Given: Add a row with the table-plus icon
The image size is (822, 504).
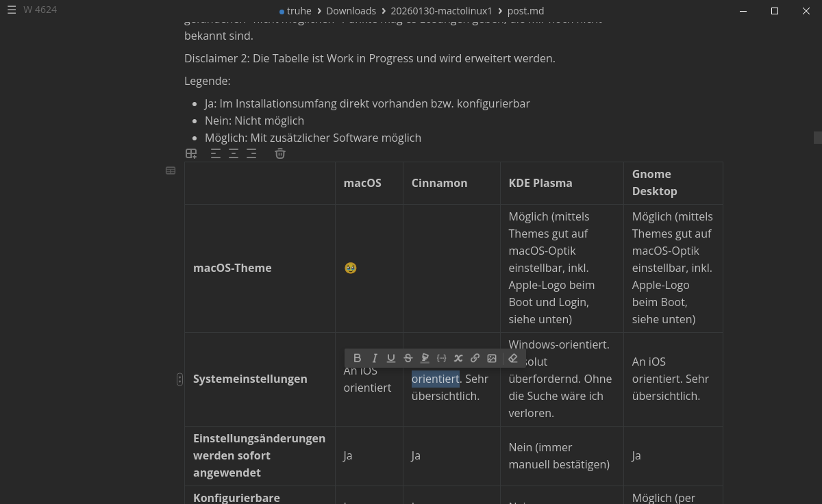Looking at the screenshot, I should [191, 153].
